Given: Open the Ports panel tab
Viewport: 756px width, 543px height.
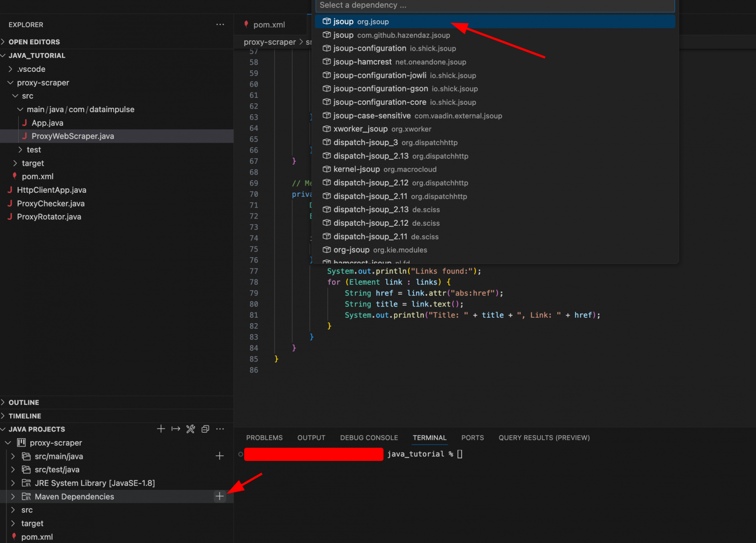Looking at the screenshot, I should tap(472, 438).
